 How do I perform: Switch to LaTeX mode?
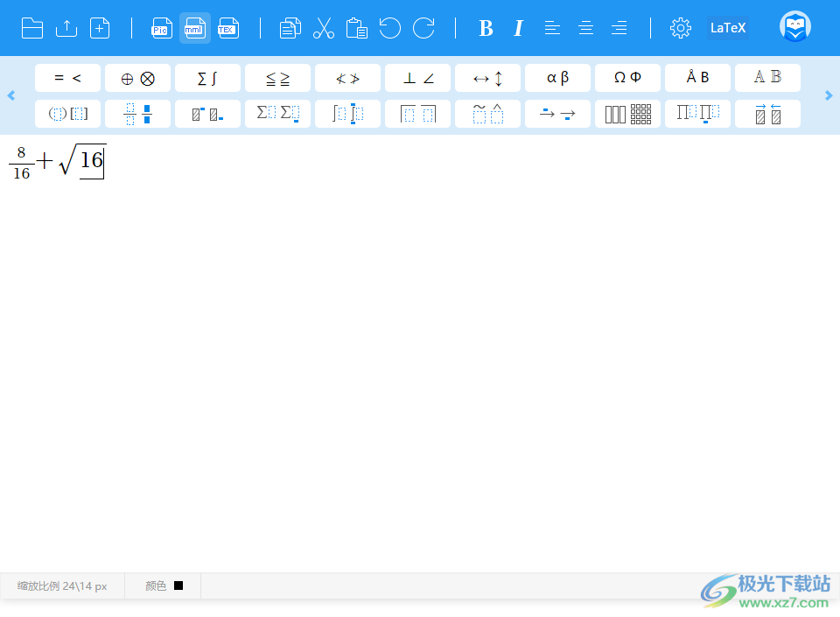click(x=727, y=28)
